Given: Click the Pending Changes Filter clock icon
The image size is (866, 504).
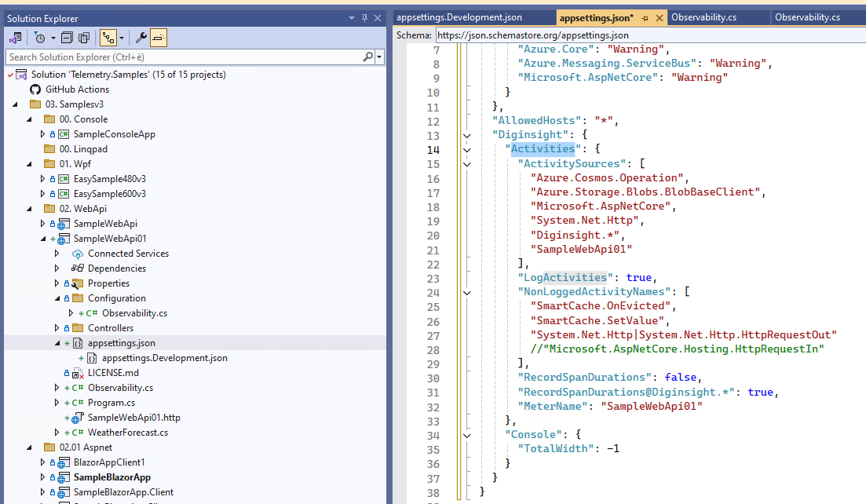Looking at the screenshot, I should [40, 38].
